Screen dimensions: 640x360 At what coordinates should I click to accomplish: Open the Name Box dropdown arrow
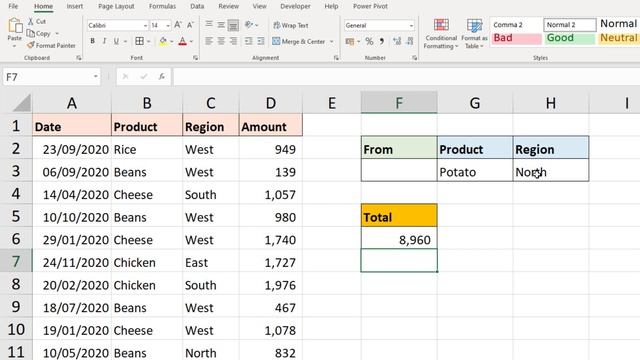(x=96, y=76)
